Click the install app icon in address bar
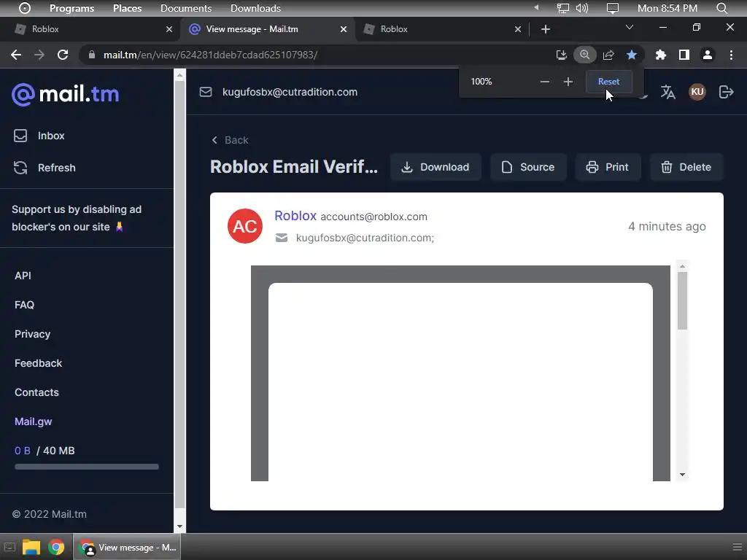 coord(562,55)
